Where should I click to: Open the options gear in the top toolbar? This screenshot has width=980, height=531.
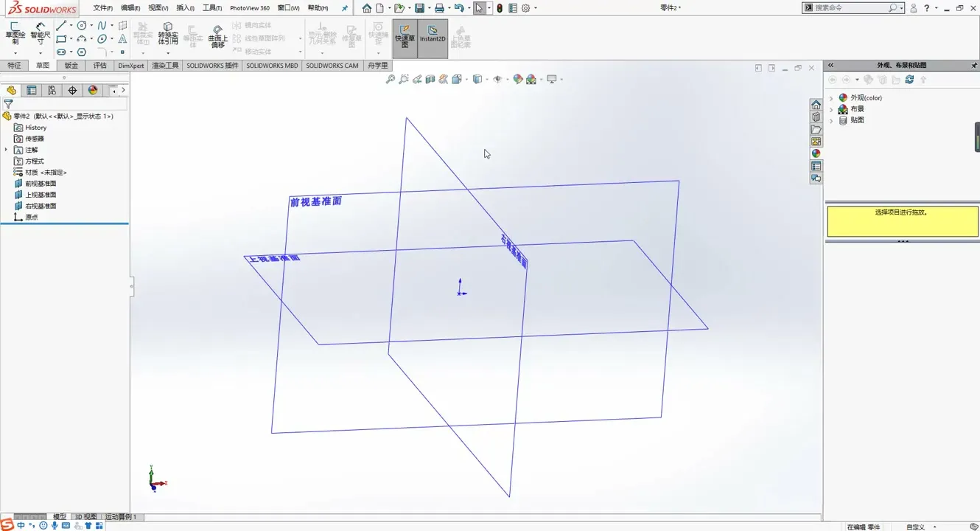[x=525, y=8]
